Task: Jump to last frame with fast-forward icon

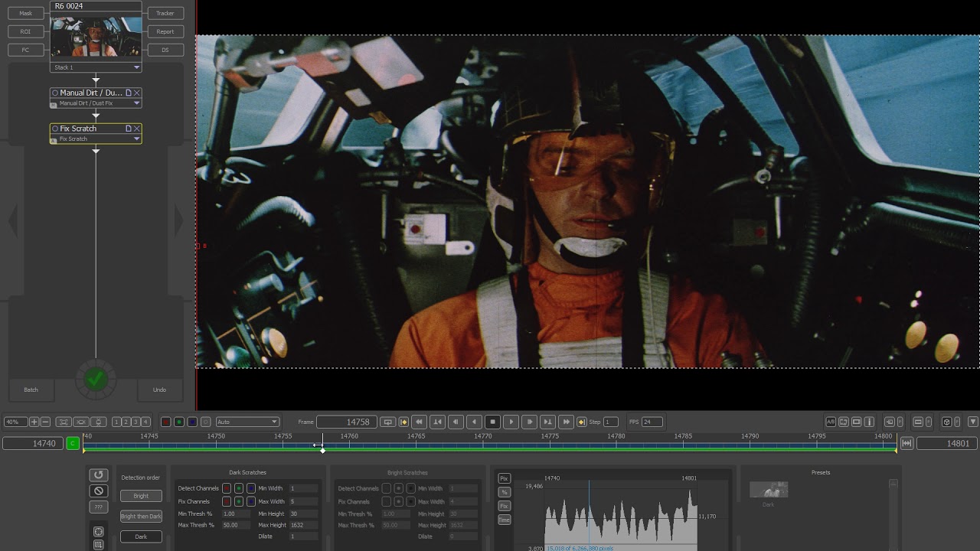Action: click(566, 422)
